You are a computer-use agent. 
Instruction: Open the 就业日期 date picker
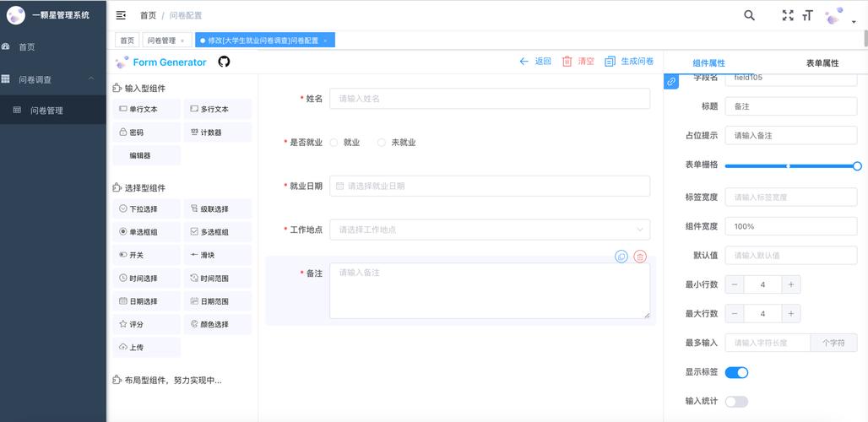pos(490,187)
